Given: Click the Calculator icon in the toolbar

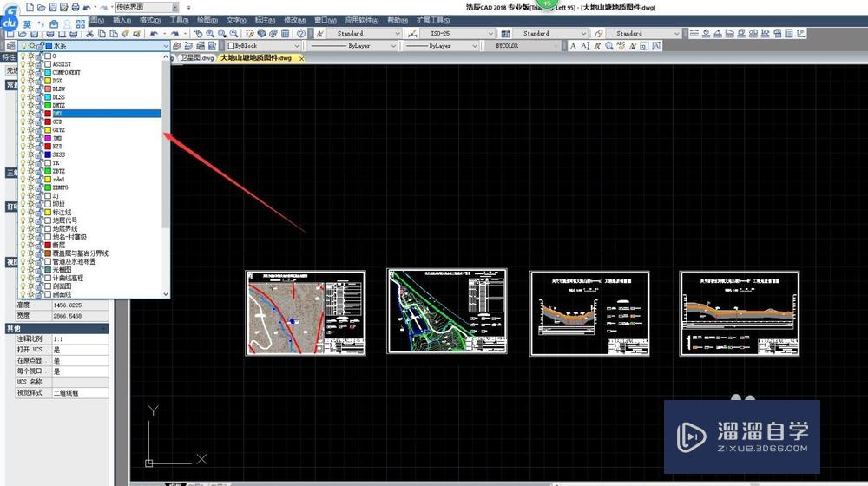Looking at the screenshot, I should tap(285, 34).
